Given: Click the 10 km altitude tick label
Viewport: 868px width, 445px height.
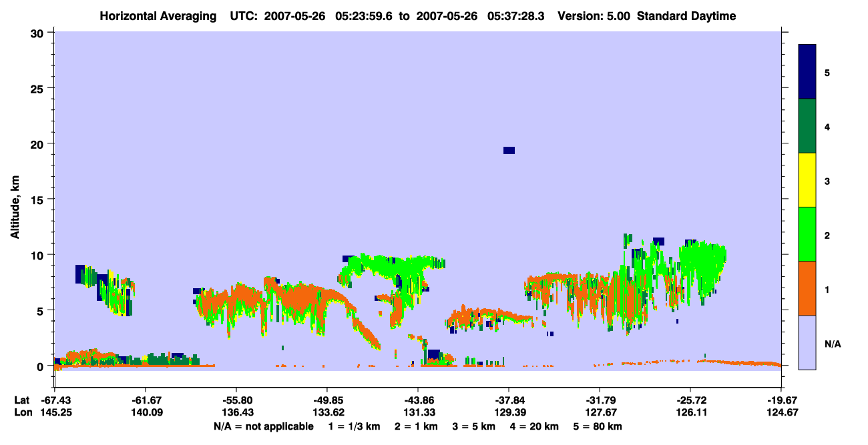Looking at the screenshot, I should click(38, 255).
